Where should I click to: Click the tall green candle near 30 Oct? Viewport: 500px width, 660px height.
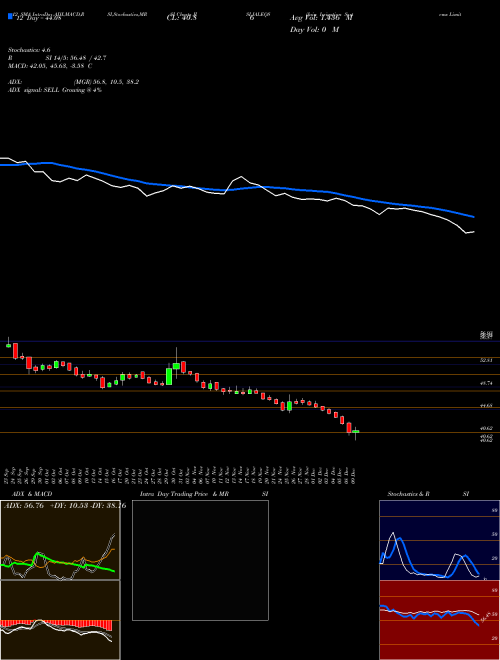pos(169,376)
